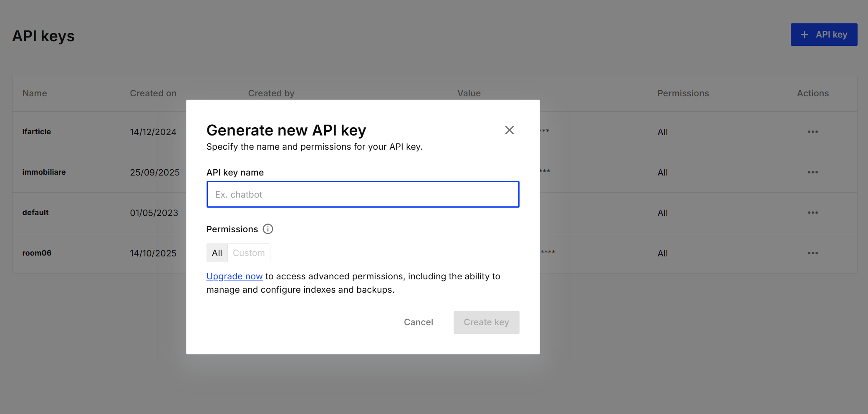868x414 pixels.
Task: Focus the API key name field
Action: (363, 194)
